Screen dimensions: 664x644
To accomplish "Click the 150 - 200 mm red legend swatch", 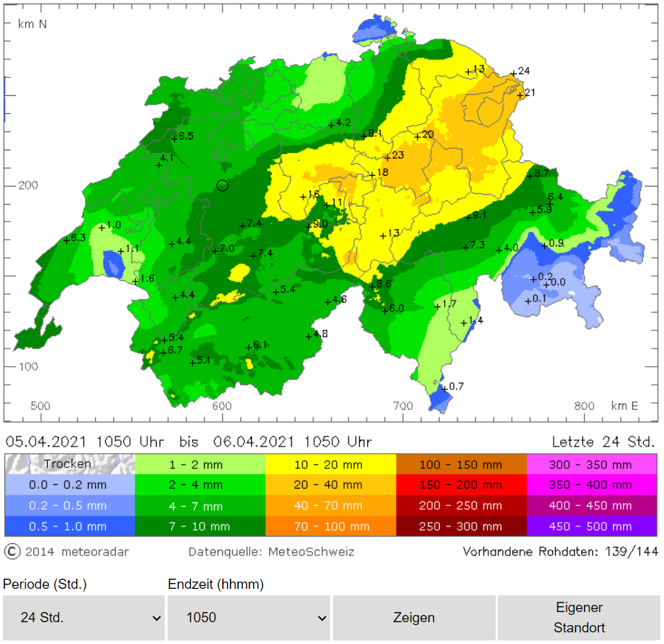I will click(461, 485).
